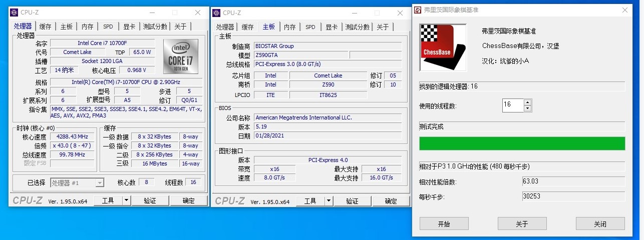This screenshot has width=644, height=240.
Task: Switch to 处理器 tab in middle CPU-Z window
Action: click(225, 27)
